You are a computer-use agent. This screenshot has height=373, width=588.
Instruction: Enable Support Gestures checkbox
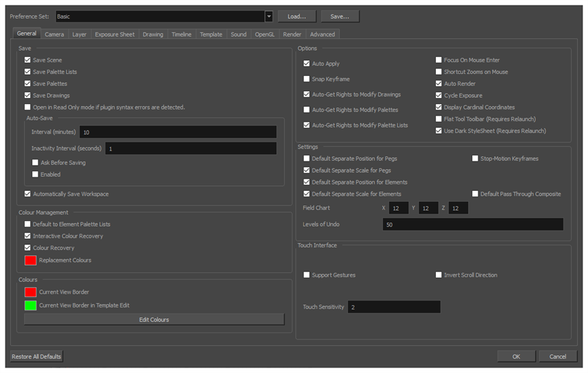click(x=306, y=275)
